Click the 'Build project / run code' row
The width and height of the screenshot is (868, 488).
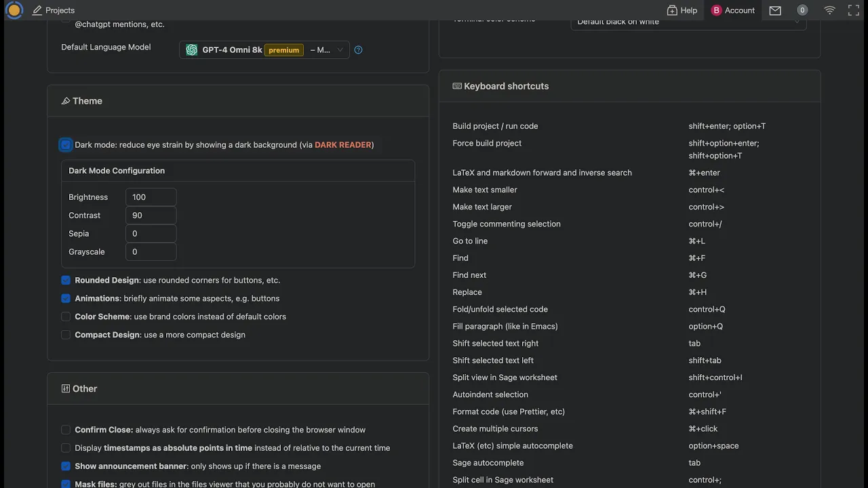point(629,126)
